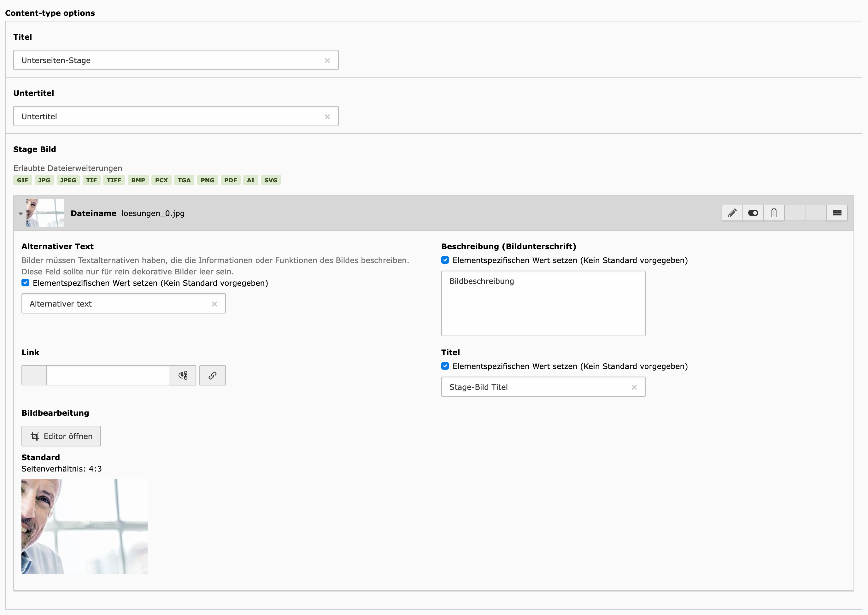
Task: Grab the drag handle icon for reordering
Action: tap(837, 213)
